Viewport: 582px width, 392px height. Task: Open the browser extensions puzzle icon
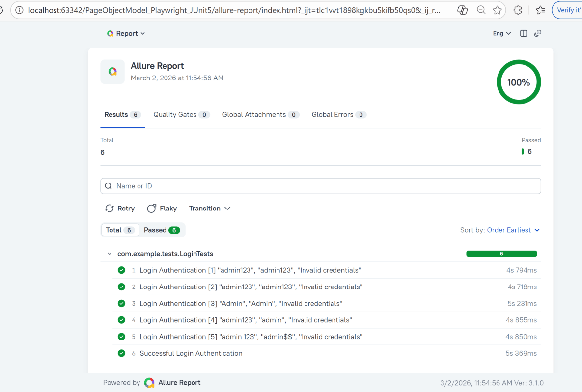coord(518,10)
